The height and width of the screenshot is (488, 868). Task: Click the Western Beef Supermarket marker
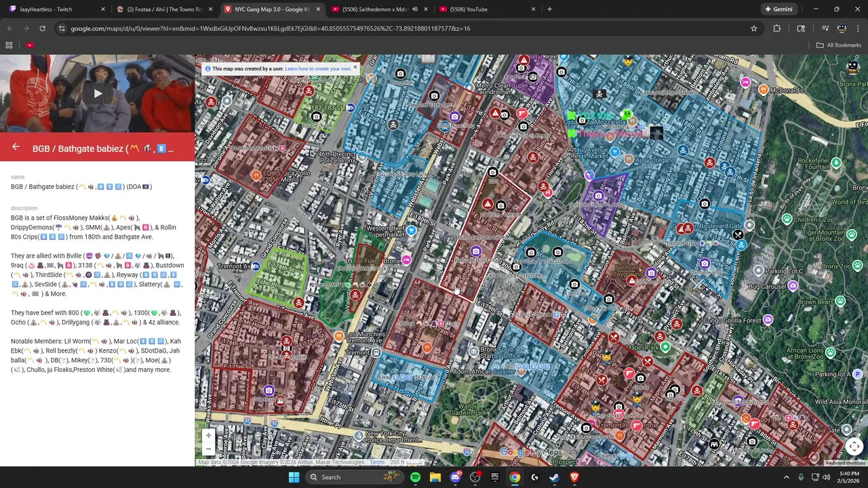pos(411,230)
